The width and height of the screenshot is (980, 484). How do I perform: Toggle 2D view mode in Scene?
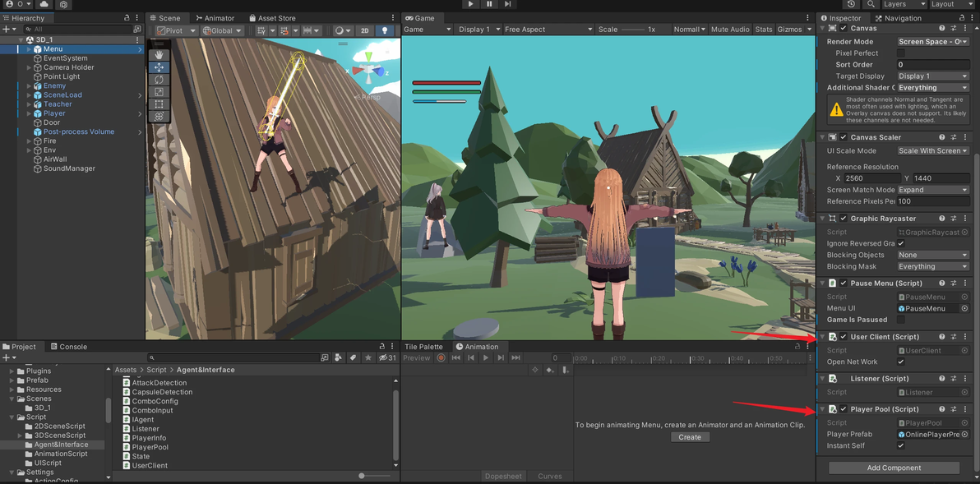[x=364, y=30]
